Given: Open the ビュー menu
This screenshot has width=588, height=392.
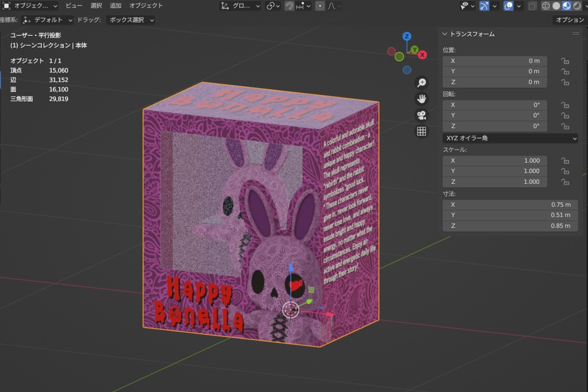Looking at the screenshot, I should point(73,6).
